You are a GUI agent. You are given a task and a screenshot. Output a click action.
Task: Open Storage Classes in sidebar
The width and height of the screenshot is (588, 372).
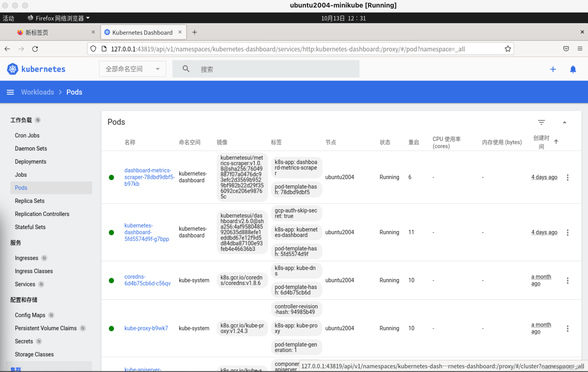click(34, 354)
